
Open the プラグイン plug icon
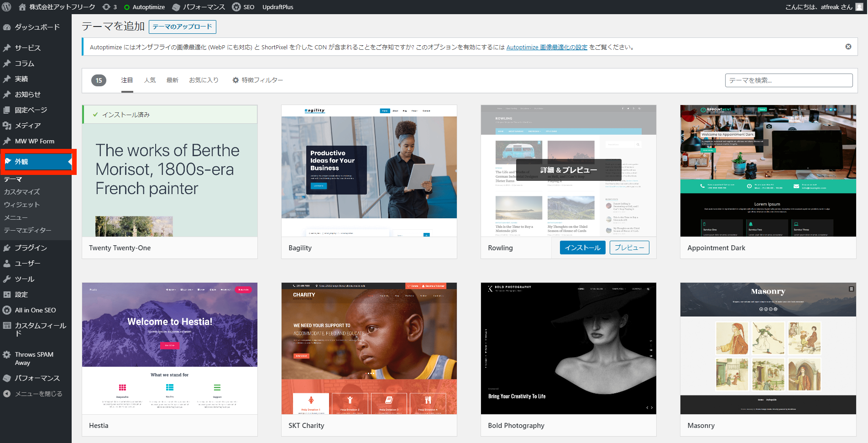pyautogui.click(x=7, y=248)
